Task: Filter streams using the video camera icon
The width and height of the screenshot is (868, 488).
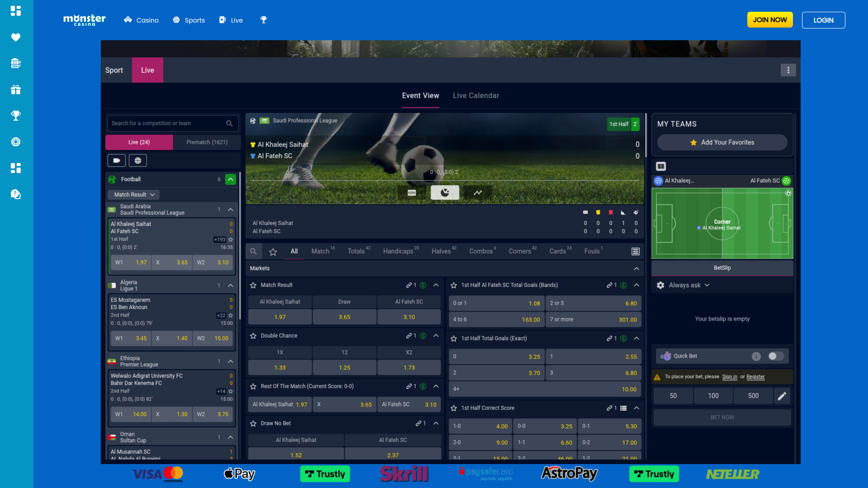Action: click(x=116, y=160)
